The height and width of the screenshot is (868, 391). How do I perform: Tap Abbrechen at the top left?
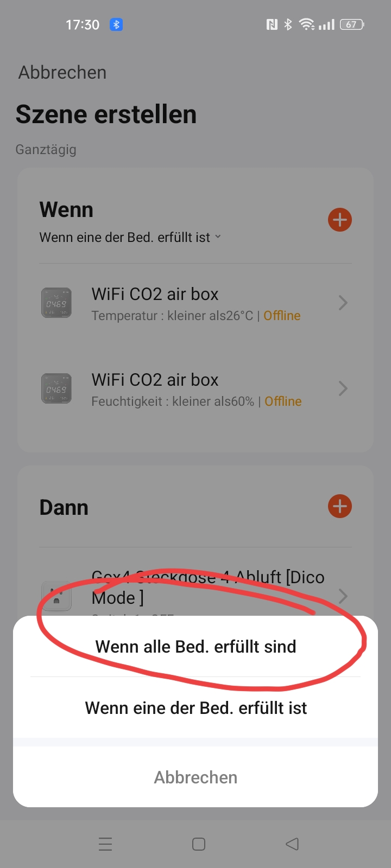point(62,73)
